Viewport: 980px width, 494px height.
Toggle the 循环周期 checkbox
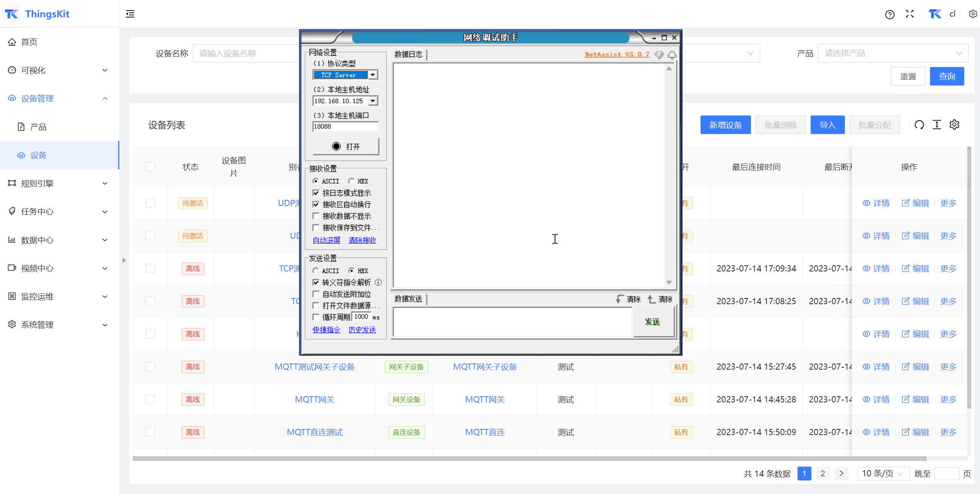(x=316, y=317)
